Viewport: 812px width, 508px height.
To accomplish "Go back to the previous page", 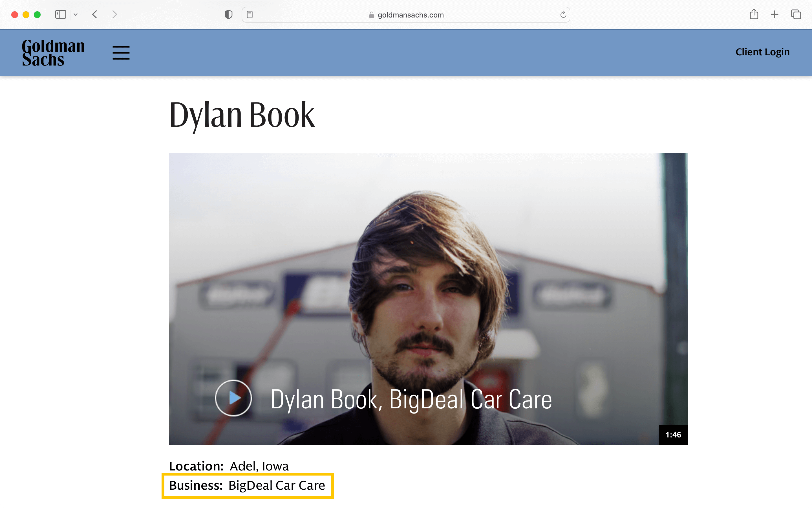I will [95, 14].
